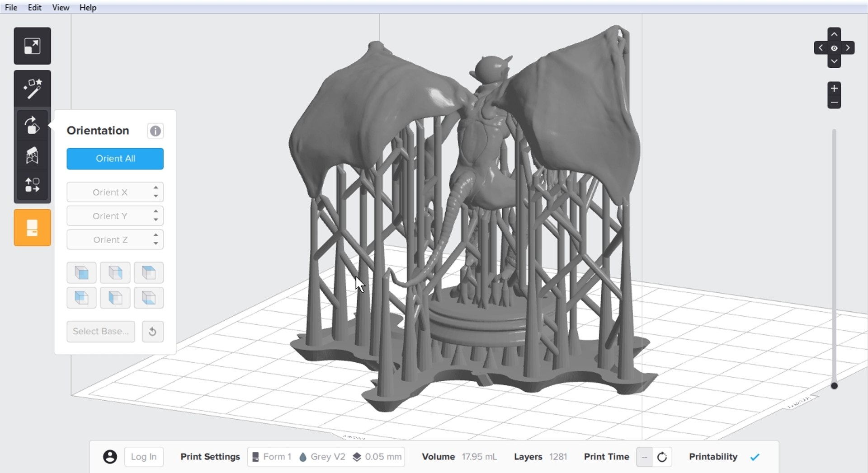
Task: Orient to back face cube icon
Action: click(81, 298)
